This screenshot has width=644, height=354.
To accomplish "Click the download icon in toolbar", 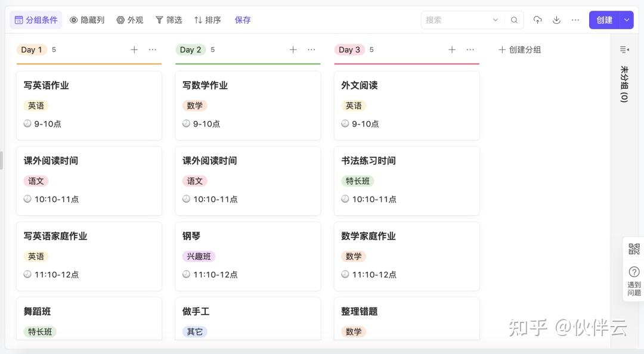I will click(556, 20).
